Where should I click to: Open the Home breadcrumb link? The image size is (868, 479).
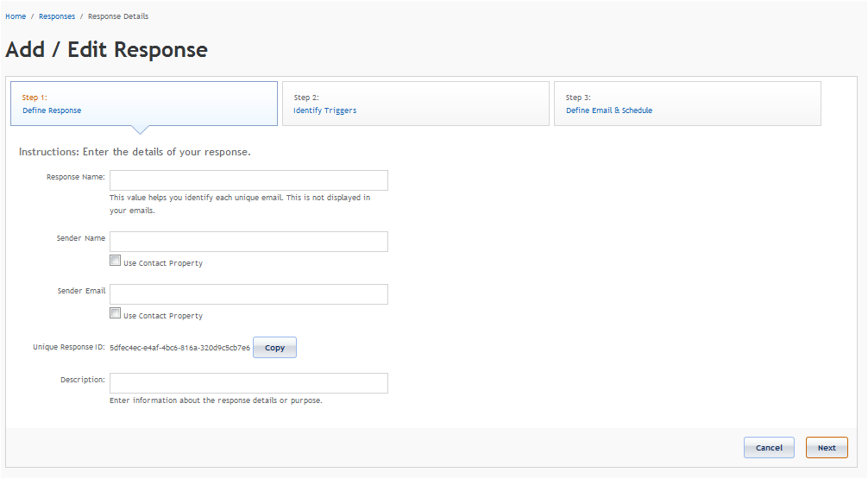(16, 16)
